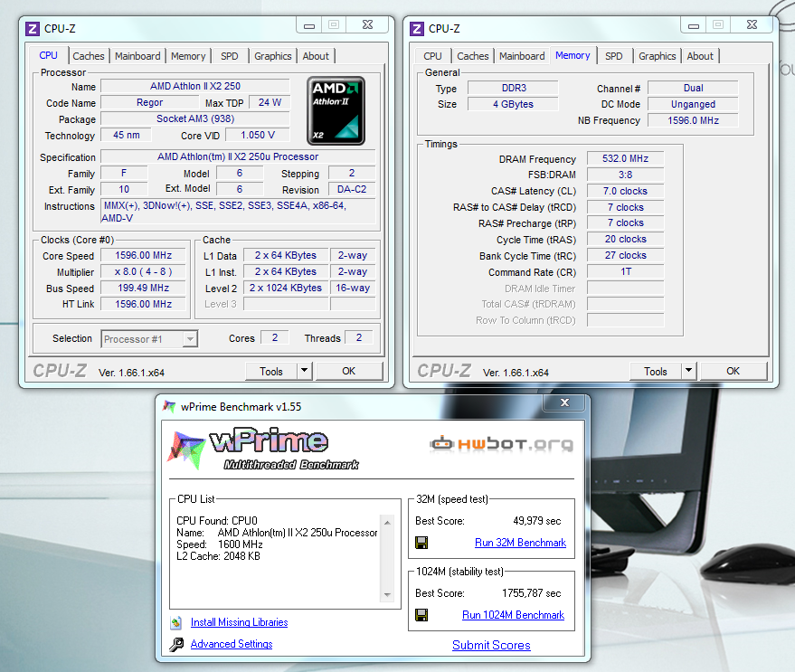Screen dimensions: 795x672
Task: Open Graphics tab in right CPU-Z window
Action: [x=658, y=56]
